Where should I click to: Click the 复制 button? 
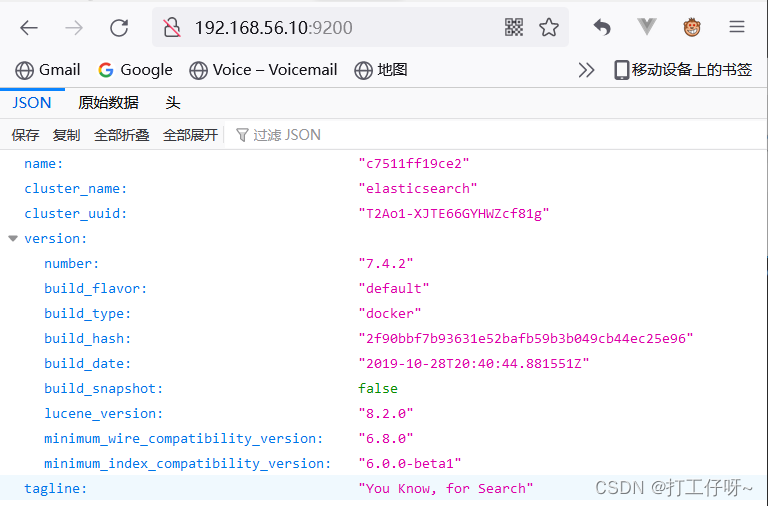[x=66, y=135]
